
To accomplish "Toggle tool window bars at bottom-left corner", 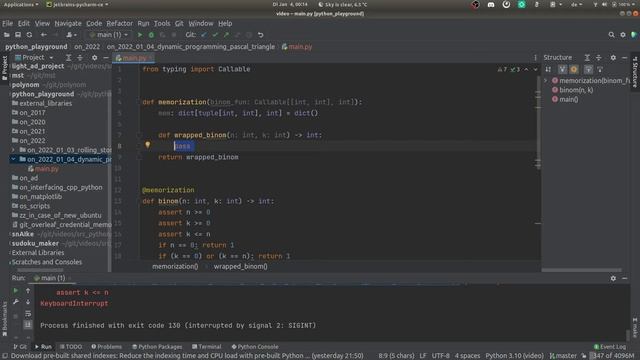I will tap(4, 356).
